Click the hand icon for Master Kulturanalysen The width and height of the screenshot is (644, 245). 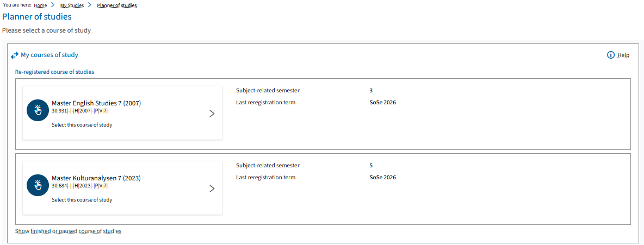point(38,185)
